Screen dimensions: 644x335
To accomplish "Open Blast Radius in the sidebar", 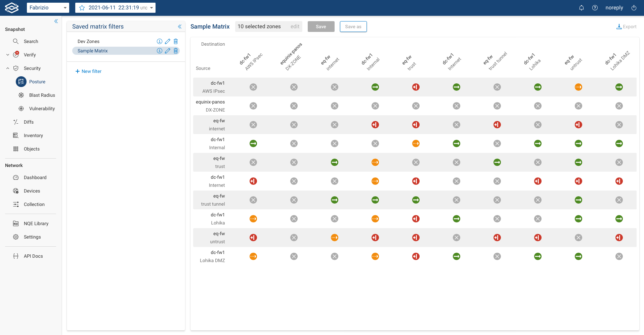I will pyautogui.click(x=42, y=95).
